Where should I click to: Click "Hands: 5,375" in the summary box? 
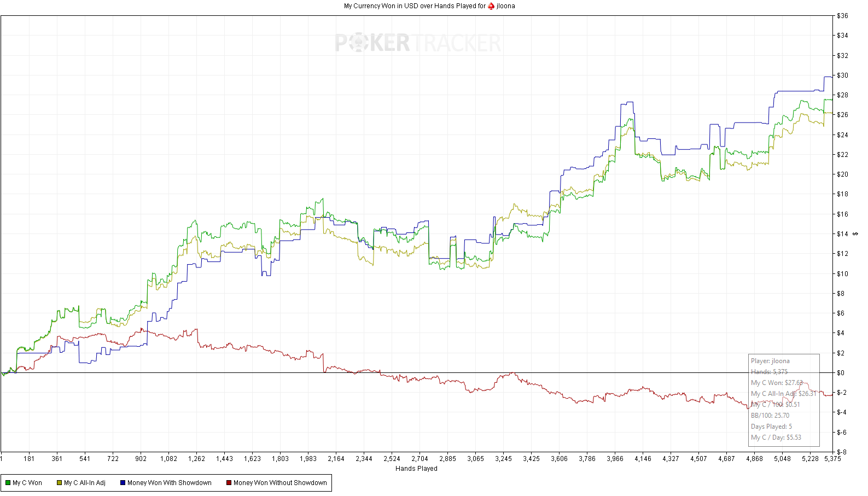point(769,372)
